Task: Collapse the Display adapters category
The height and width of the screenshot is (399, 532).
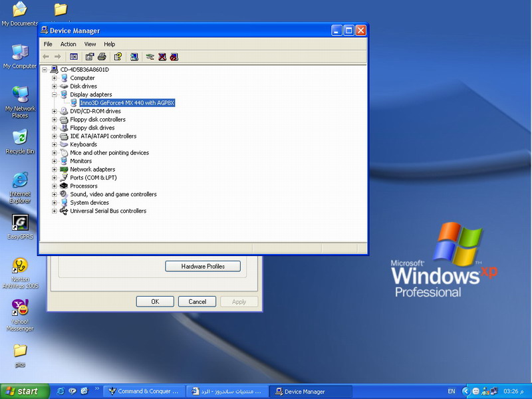Action: [x=54, y=94]
